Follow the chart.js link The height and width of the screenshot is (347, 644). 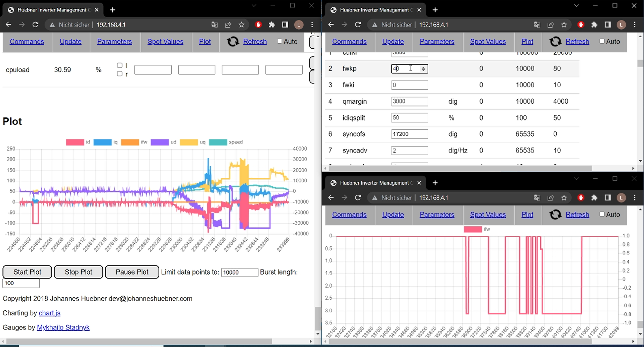tap(49, 313)
